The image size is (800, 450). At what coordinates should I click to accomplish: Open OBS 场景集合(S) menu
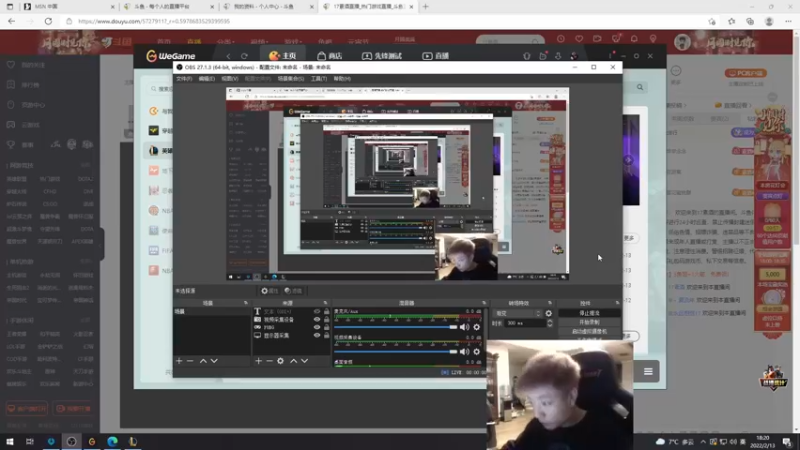click(x=291, y=79)
